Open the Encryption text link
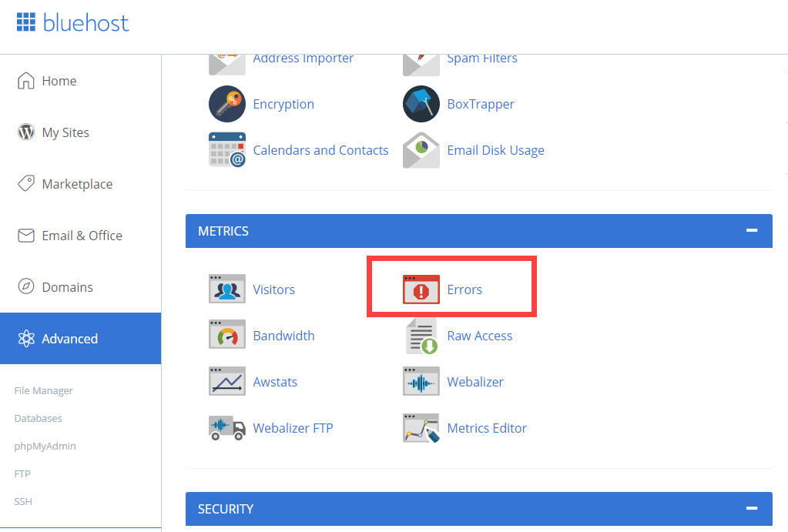Image resolution: width=788 pixels, height=532 pixels. (x=283, y=104)
